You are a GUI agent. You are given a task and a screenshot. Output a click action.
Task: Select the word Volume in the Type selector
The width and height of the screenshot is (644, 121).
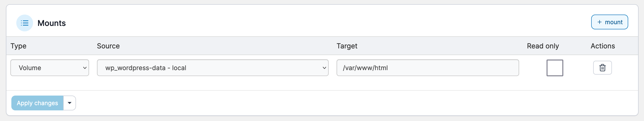point(30,68)
